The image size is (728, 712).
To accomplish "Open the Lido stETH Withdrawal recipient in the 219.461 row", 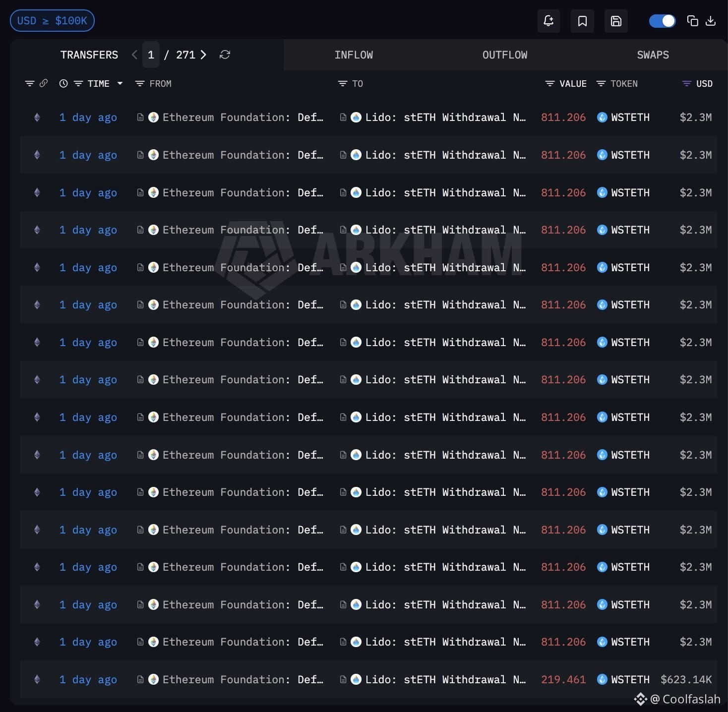I will click(x=445, y=680).
